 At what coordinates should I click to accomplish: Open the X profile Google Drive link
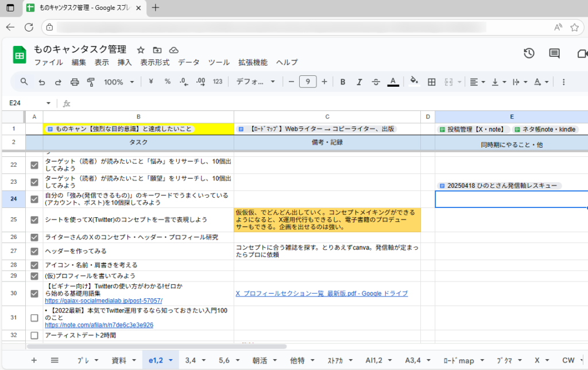322,294
